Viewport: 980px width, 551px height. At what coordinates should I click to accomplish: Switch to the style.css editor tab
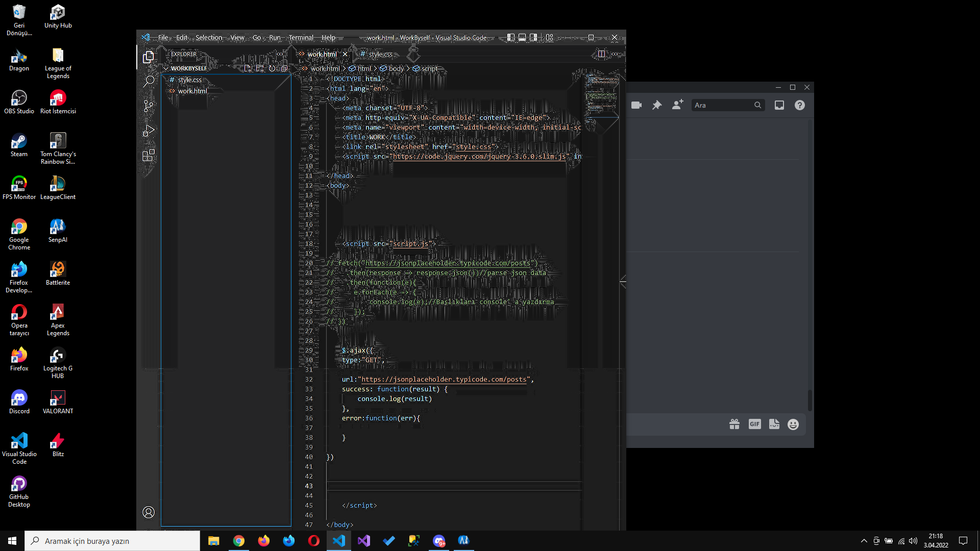380,54
